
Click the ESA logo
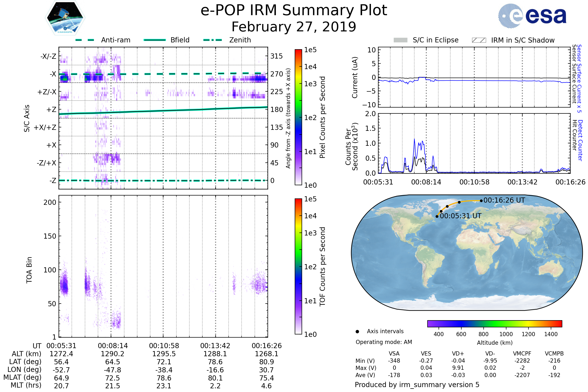(532, 16)
